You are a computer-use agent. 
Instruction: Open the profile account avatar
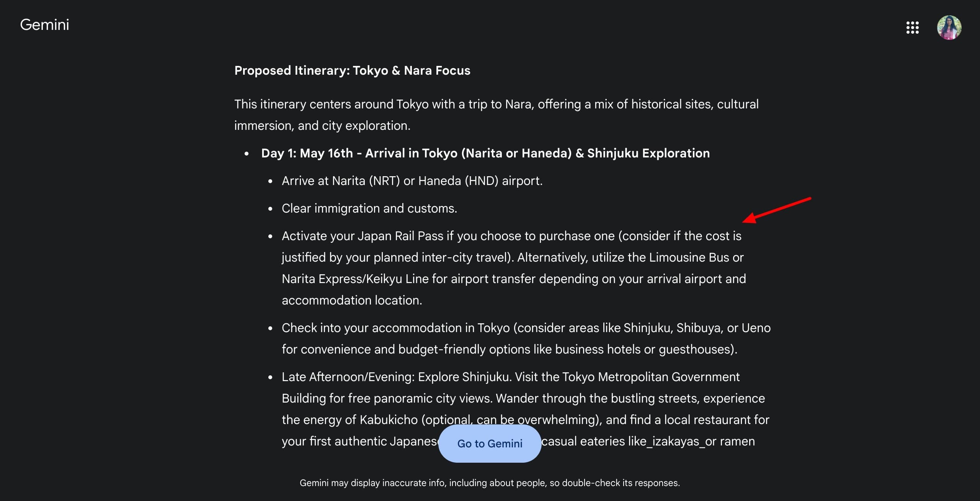[949, 28]
